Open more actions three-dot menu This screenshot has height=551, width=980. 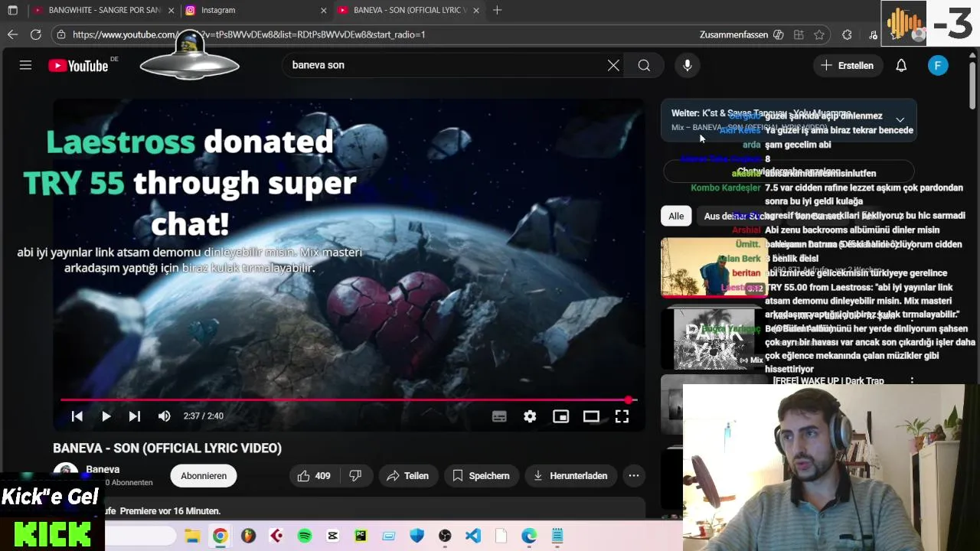point(634,475)
